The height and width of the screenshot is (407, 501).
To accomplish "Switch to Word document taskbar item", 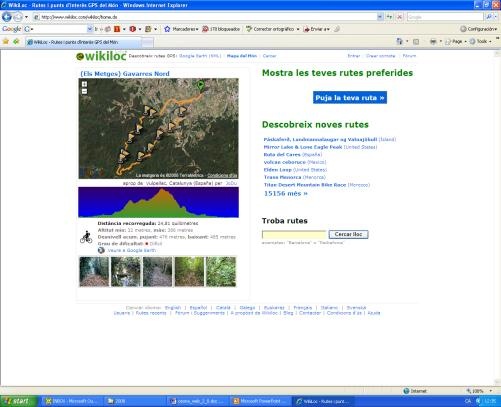I will coord(197,401).
